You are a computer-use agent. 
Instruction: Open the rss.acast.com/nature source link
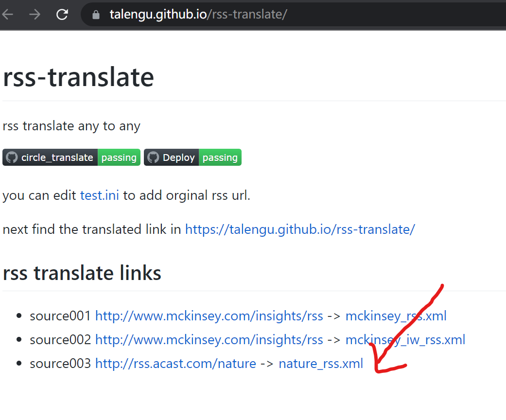coord(175,364)
